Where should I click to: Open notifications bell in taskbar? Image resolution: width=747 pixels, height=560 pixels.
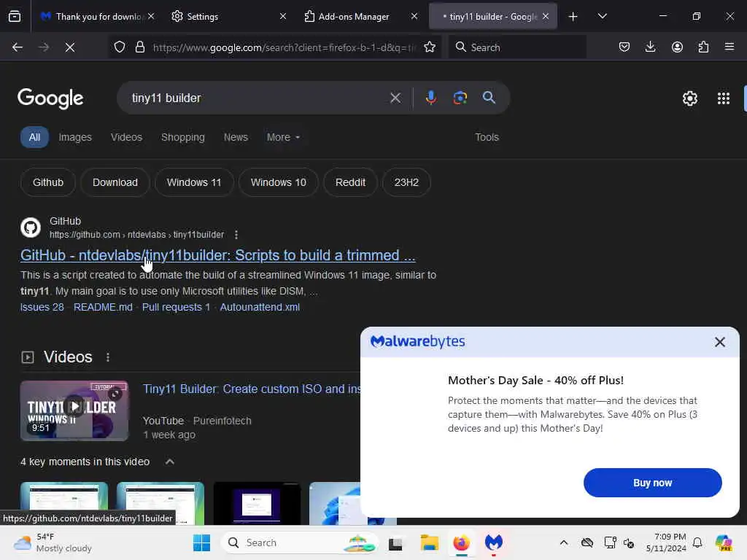pos(697,542)
